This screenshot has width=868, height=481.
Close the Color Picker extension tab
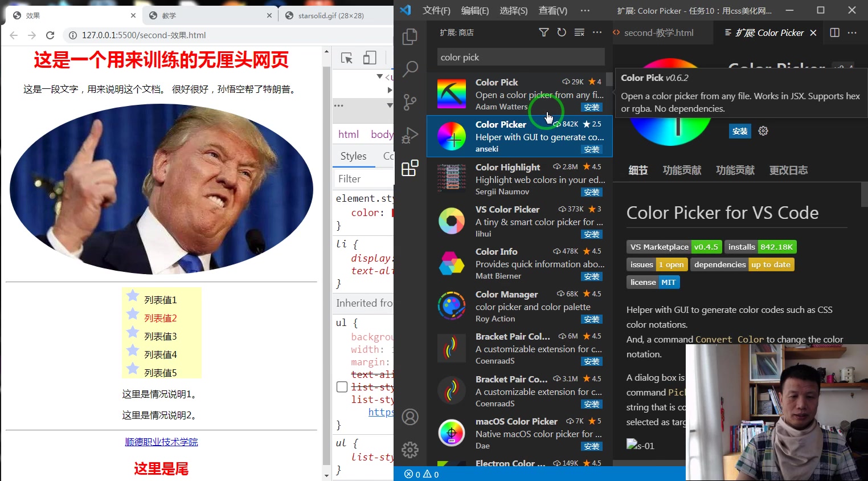tap(813, 32)
